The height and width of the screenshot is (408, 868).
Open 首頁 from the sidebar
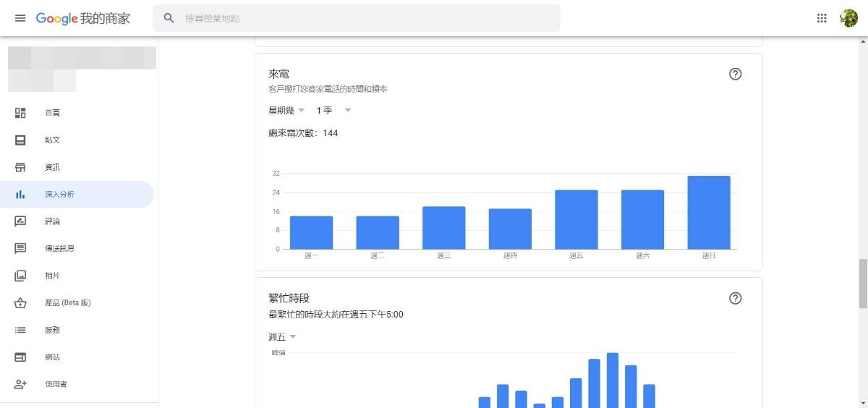point(52,113)
